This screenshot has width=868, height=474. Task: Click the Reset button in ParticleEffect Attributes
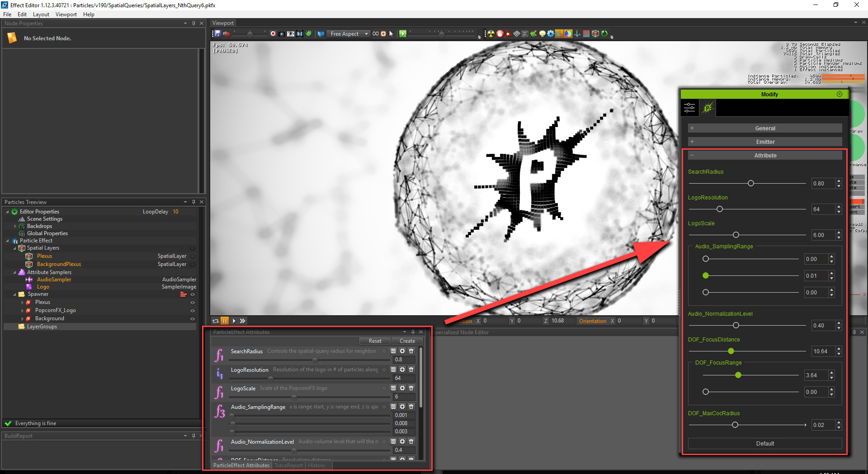point(375,341)
